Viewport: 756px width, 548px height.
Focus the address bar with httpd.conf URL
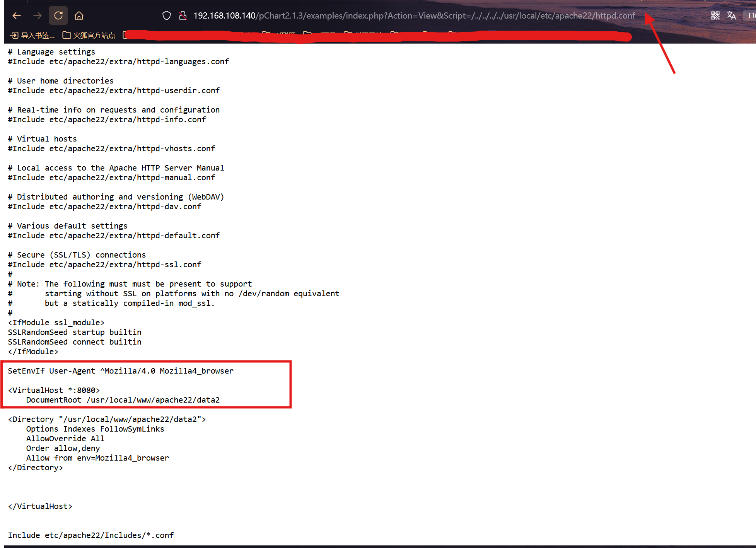click(414, 16)
